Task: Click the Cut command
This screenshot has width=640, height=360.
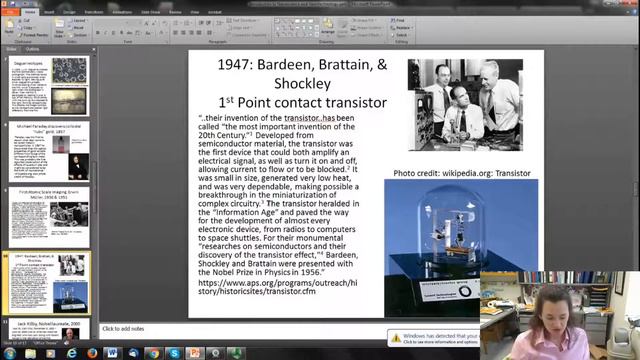Action: click(24, 20)
